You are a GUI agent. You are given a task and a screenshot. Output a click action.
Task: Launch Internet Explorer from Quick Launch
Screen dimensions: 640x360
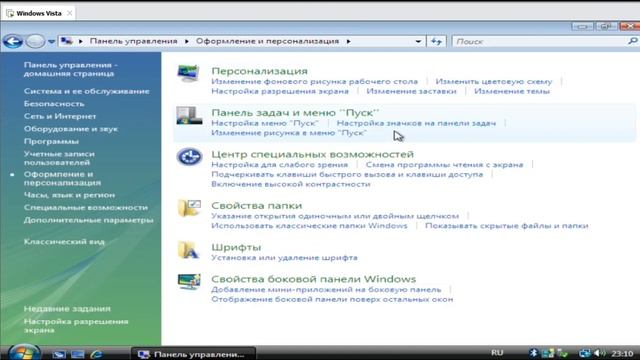[96, 354]
